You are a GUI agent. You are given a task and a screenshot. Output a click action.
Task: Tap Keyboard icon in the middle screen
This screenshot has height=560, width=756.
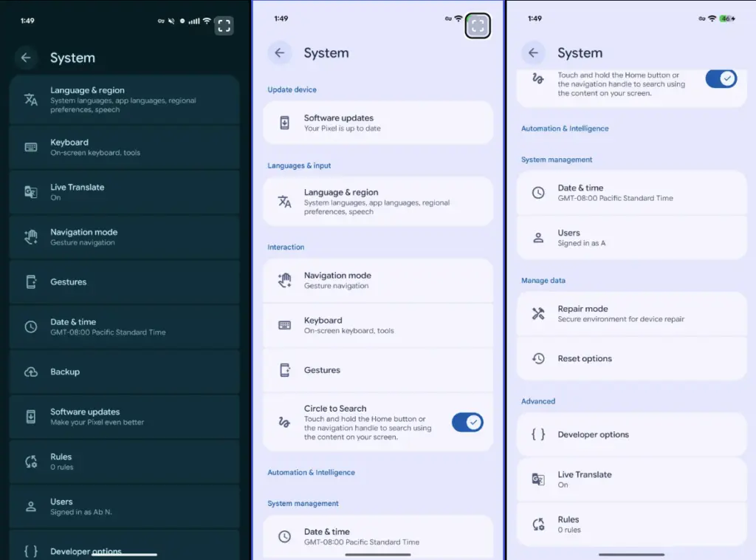[x=284, y=325]
